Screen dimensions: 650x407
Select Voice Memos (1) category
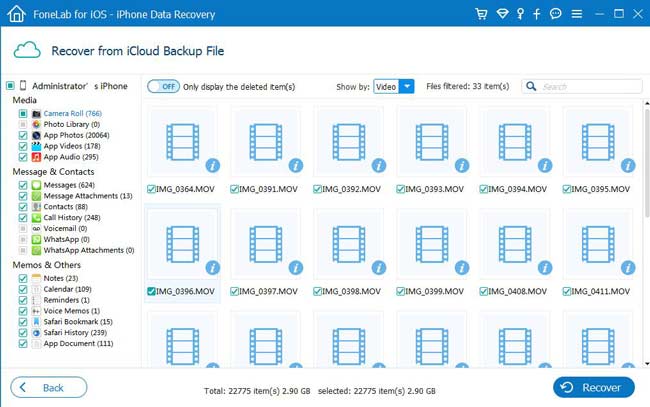coord(72,311)
